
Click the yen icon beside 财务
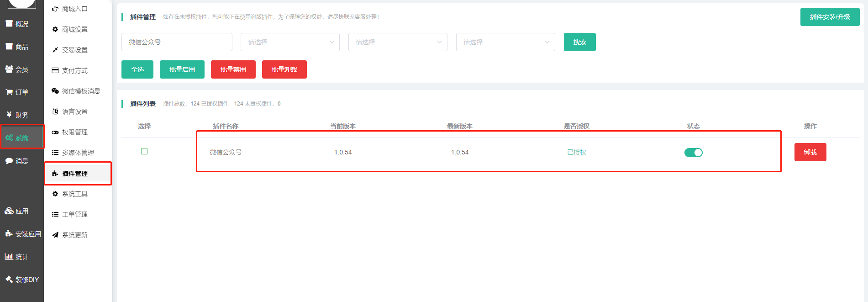pos(9,115)
